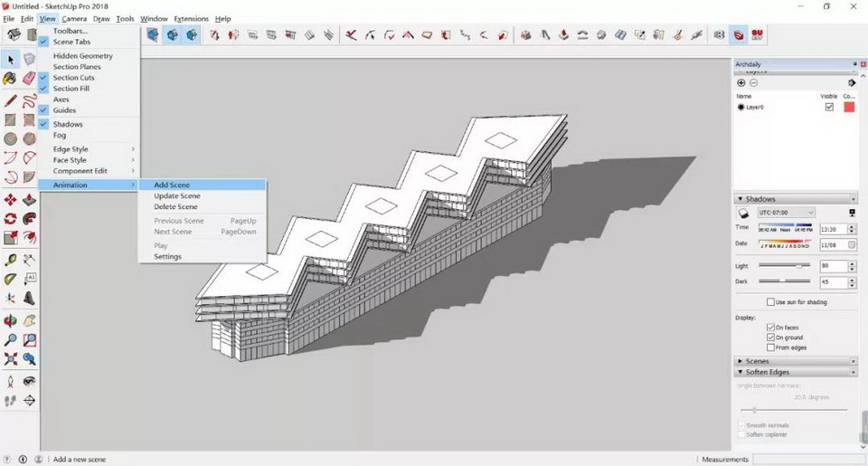Select the arrow Select tool
Image resolution: width=868 pixels, height=466 pixels.
point(11,60)
